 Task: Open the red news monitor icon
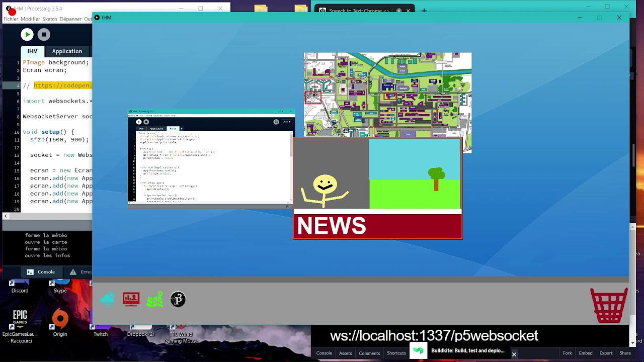(131, 299)
